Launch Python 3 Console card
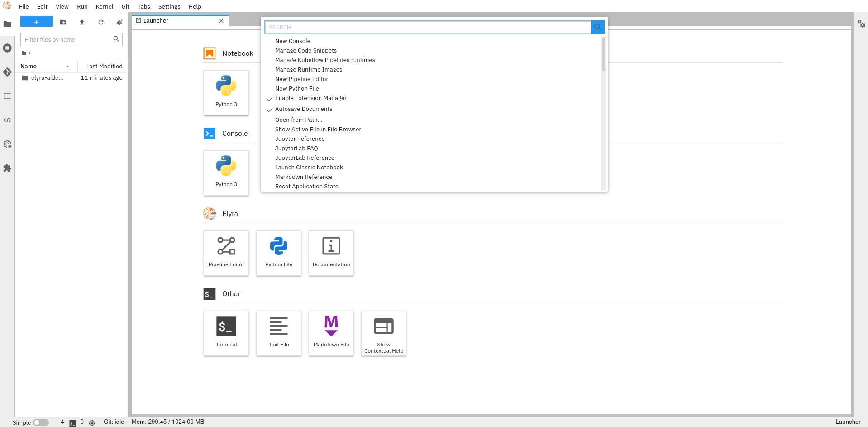 point(226,173)
